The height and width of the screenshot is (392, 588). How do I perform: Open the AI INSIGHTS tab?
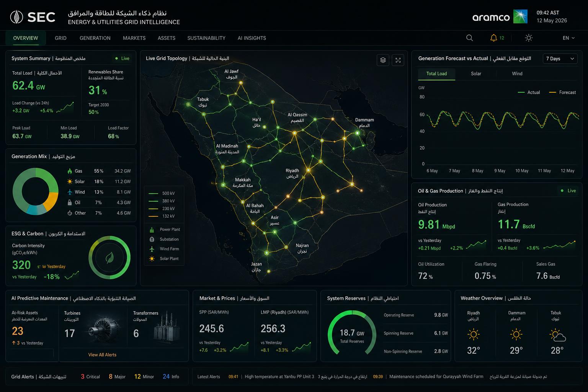click(252, 38)
